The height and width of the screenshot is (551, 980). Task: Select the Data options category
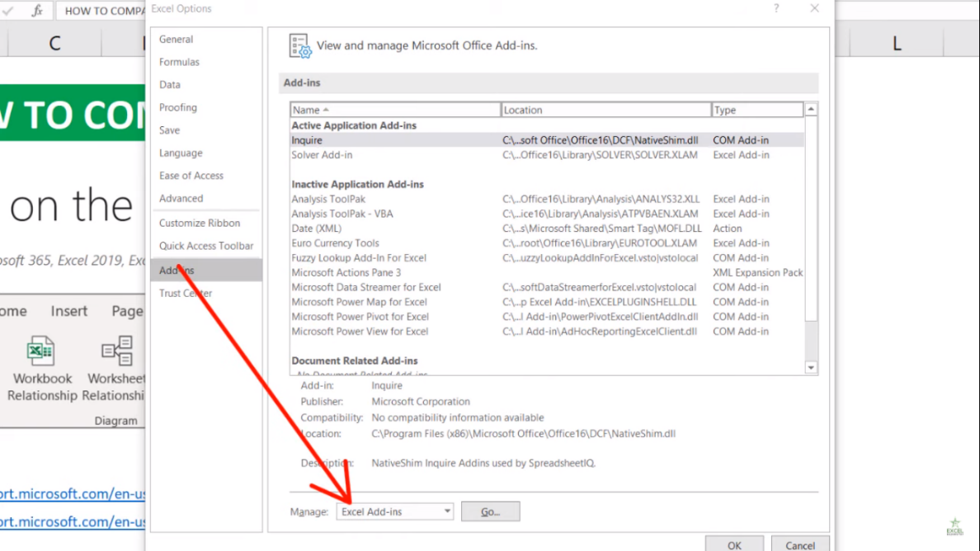point(205,84)
